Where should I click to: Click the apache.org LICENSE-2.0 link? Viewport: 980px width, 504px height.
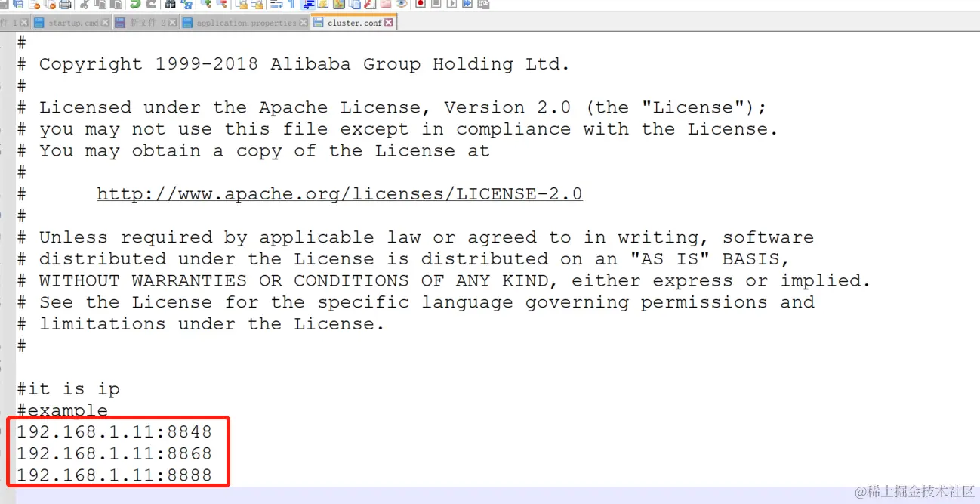tap(340, 194)
